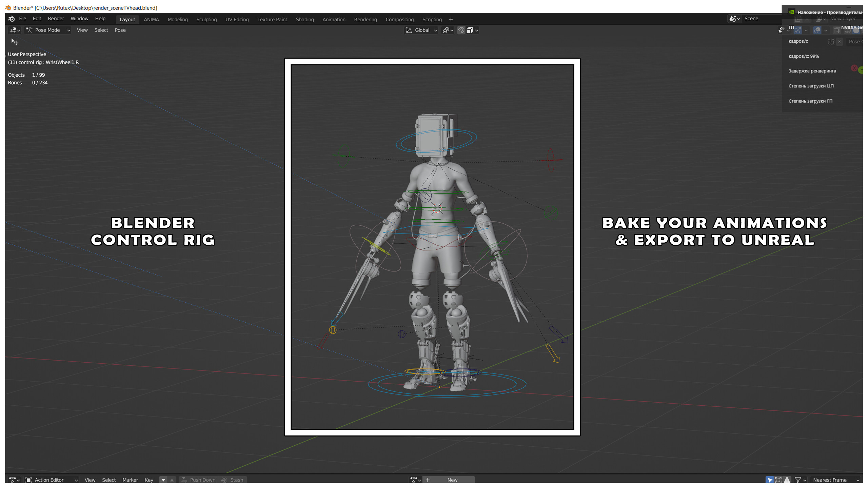
Task: Enable snap with the snap-to dropdown toggle
Action: click(x=477, y=30)
